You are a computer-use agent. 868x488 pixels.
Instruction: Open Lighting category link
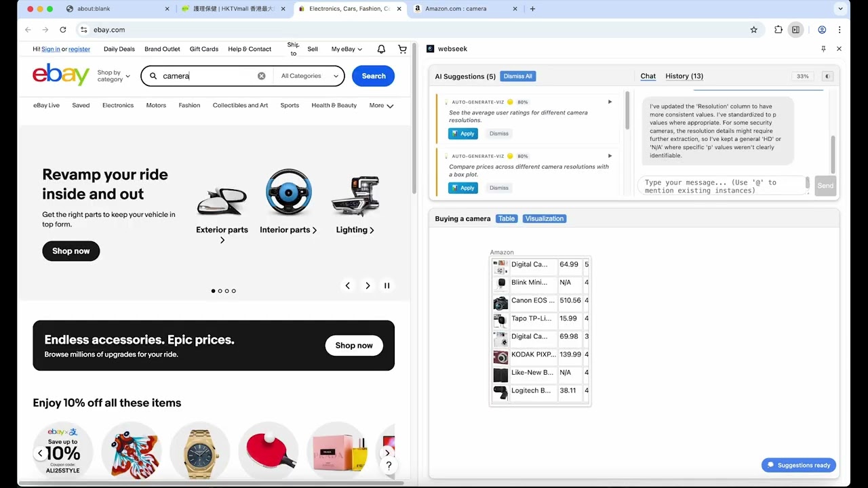[355, 230]
